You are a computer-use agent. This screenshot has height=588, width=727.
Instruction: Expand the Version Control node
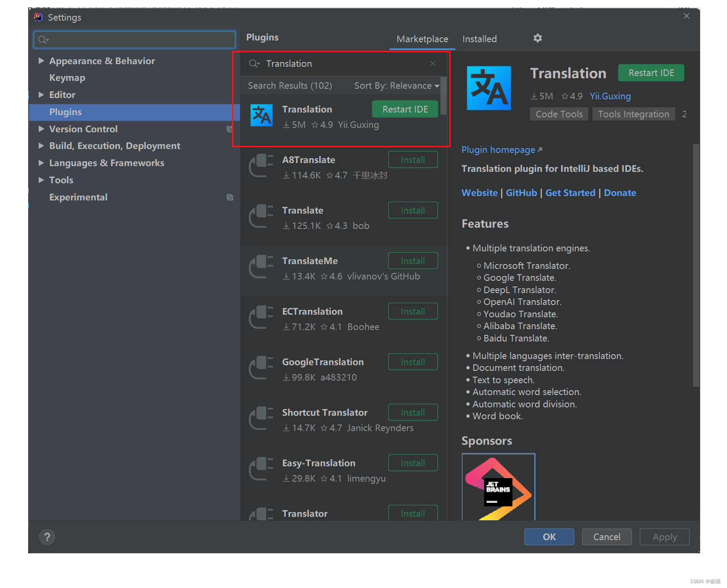pyautogui.click(x=41, y=129)
